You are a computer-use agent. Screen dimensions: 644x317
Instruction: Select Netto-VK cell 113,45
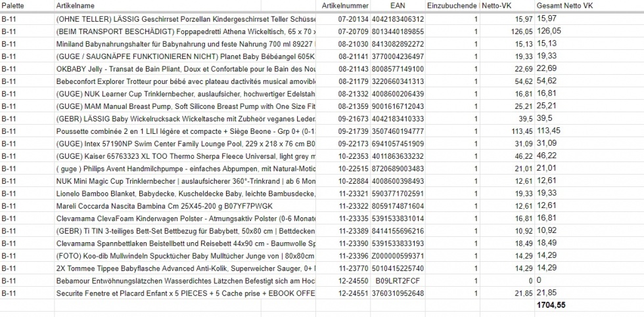pyautogui.click(x=507, y=131)
